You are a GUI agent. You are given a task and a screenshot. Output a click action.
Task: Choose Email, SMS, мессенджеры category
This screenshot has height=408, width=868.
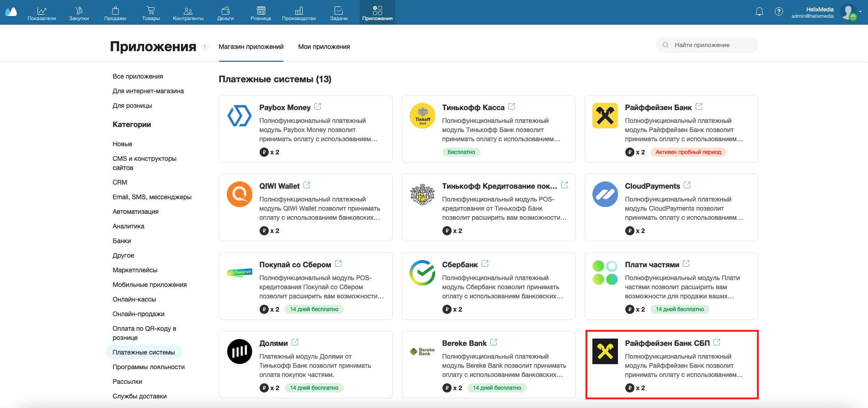click(152, 197)
